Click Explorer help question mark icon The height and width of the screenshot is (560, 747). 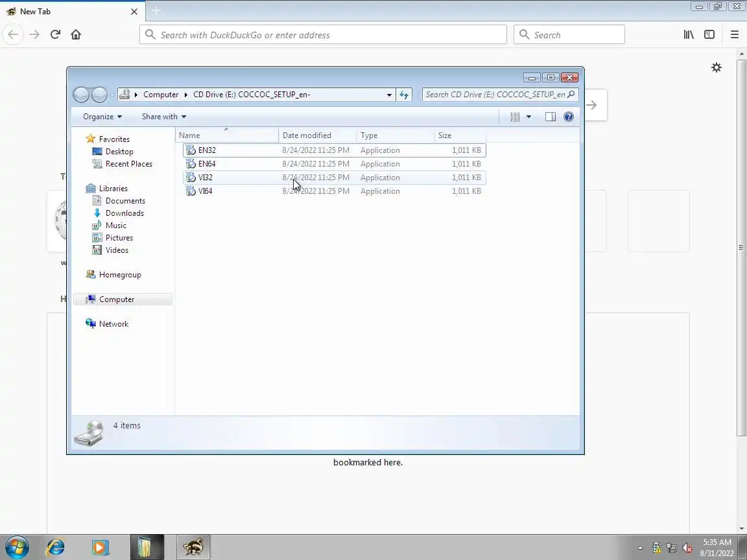[x=568, y=117]
